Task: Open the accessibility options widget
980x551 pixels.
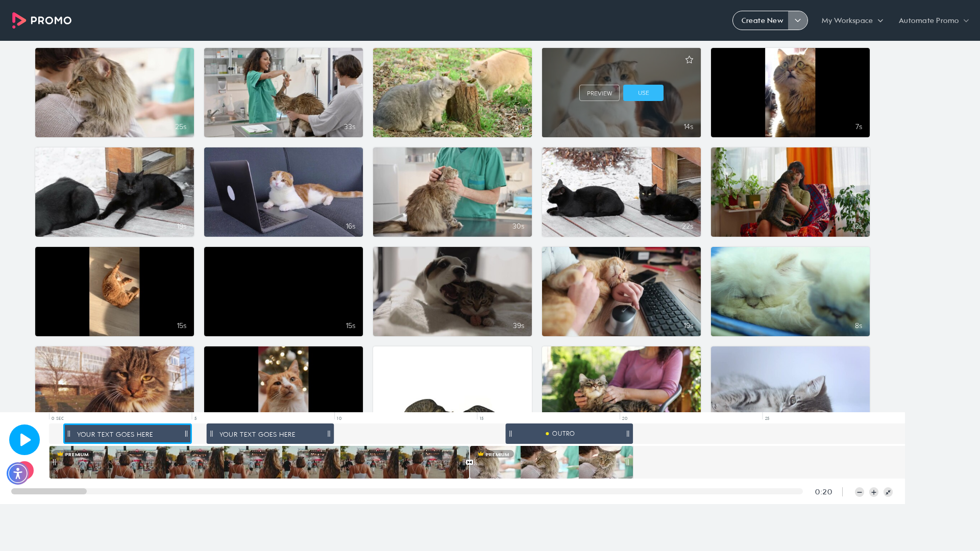Action: pos(18,473)
